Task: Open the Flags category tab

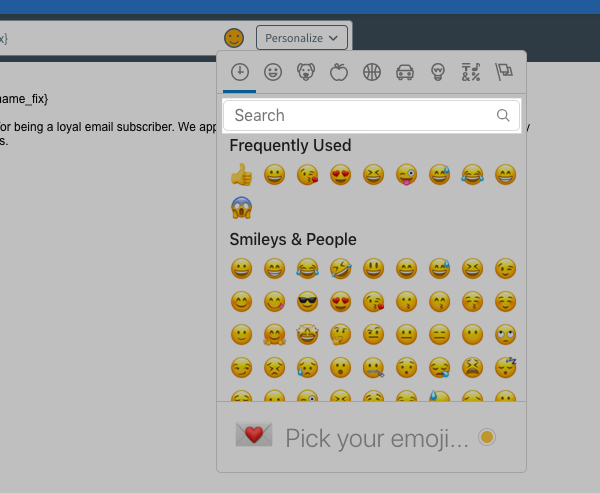Action: point(504,72)
